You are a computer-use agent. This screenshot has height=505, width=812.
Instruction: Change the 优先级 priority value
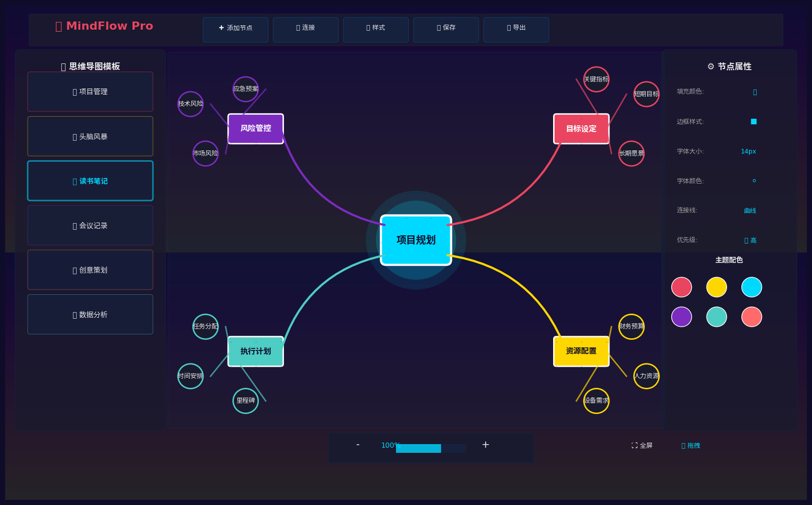[x=750, y=240]
